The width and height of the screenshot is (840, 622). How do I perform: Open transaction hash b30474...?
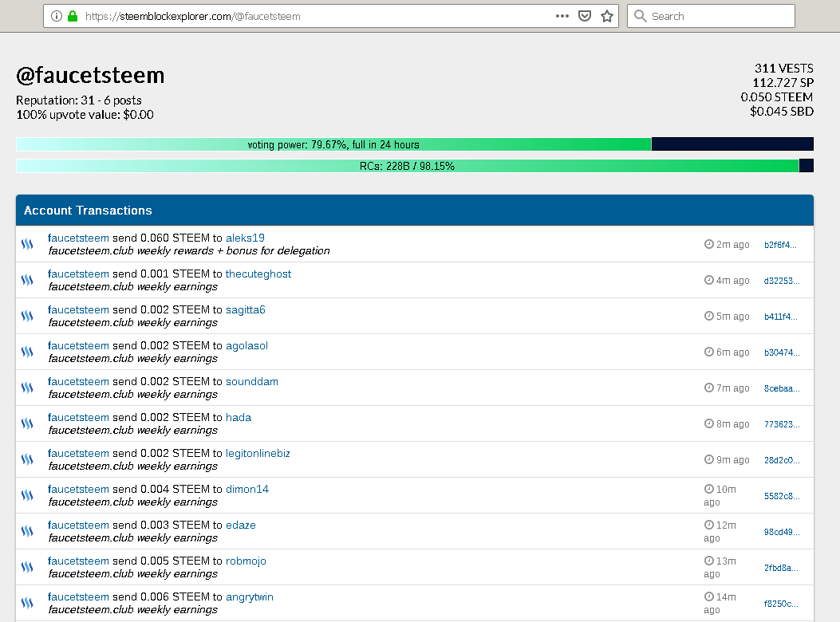coord(782,352)
